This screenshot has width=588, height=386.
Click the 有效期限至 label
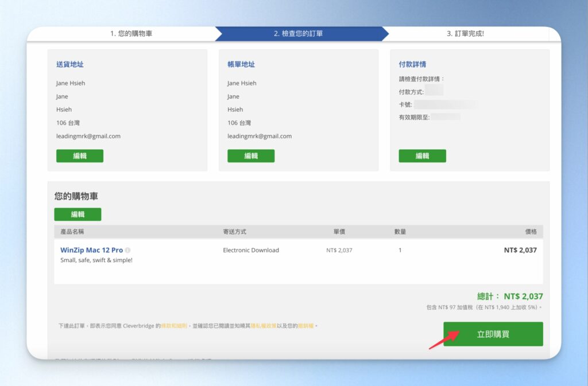coord(414,118)
